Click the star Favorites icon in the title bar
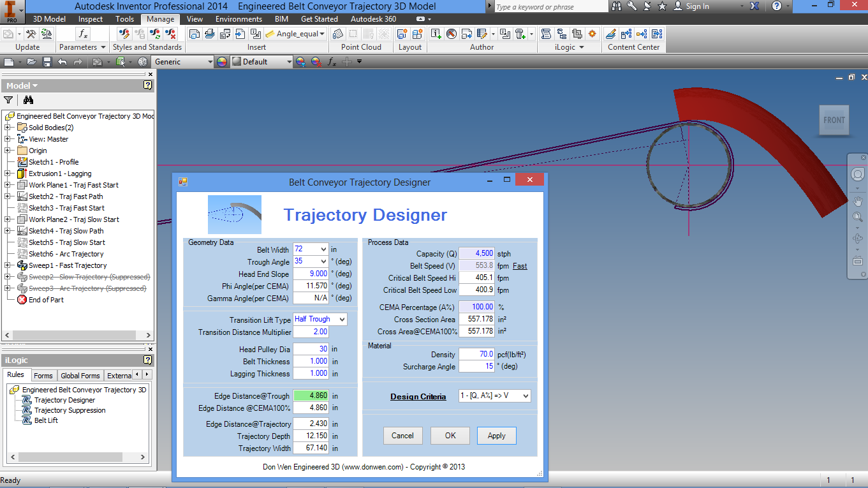Viewport: 868px width, 488px height. 662,6
